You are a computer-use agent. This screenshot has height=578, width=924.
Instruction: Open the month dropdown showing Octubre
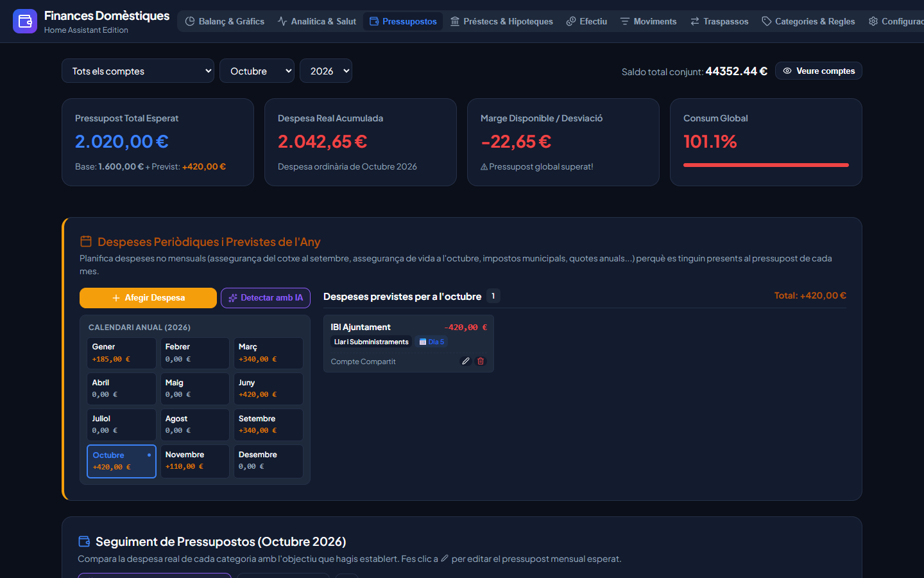click(x=257, y=71)
